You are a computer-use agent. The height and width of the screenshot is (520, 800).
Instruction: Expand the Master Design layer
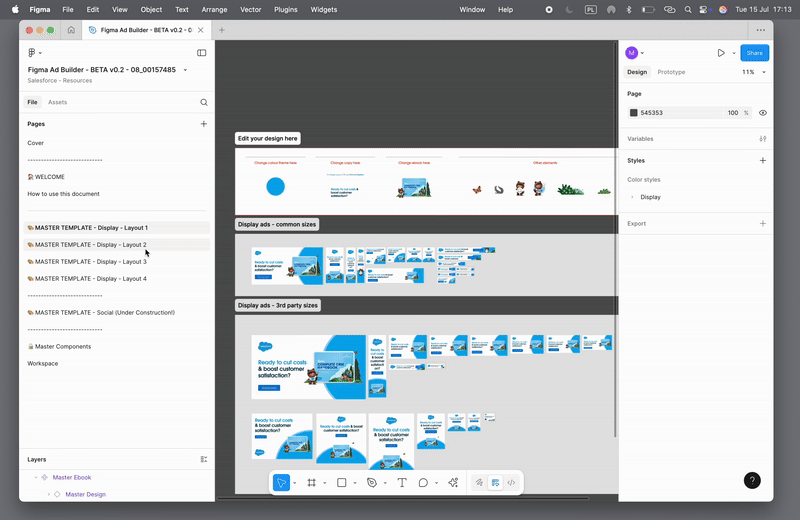pos(48,494)
